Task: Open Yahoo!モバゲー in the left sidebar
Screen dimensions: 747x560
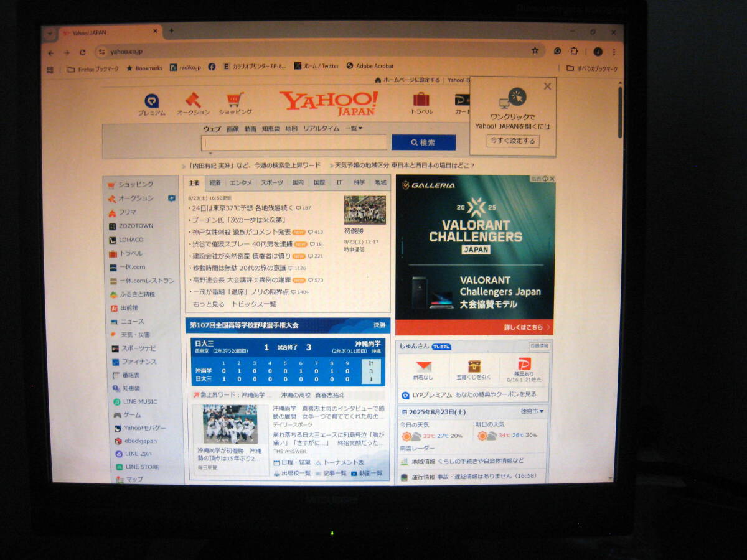Action: [140, 428]
